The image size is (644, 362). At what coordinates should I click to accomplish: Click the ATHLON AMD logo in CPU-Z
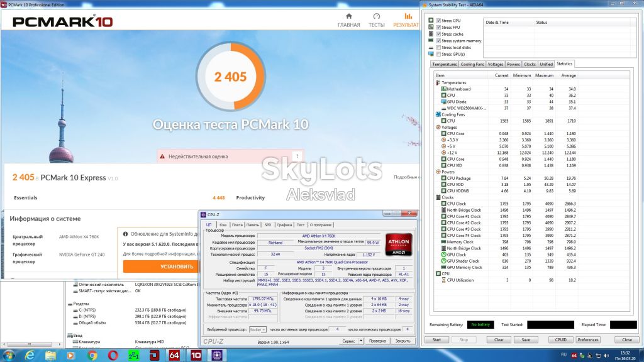[398, 244]
